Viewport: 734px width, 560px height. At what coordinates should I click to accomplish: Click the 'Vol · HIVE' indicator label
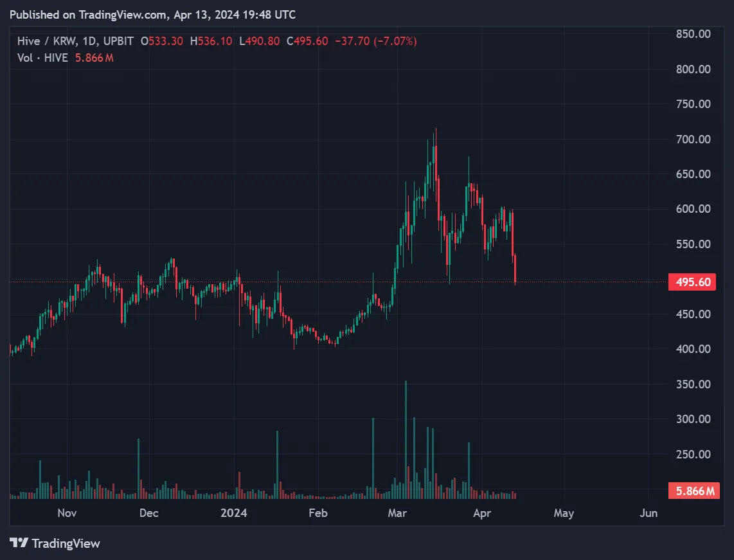42,58
